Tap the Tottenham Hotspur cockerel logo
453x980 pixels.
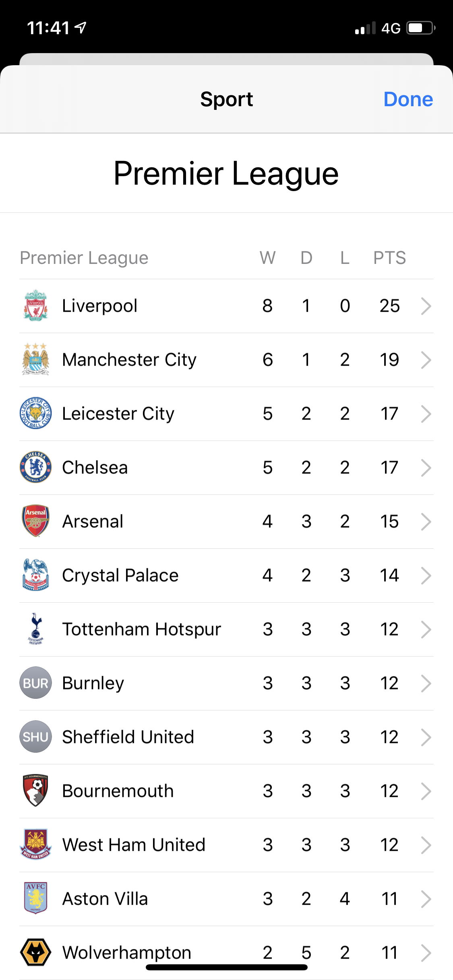36,629
